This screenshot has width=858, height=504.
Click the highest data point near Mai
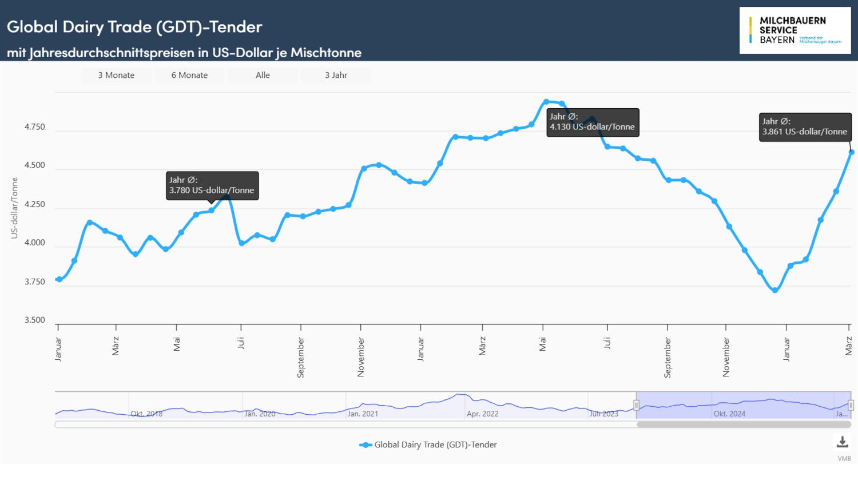point(546,102)
